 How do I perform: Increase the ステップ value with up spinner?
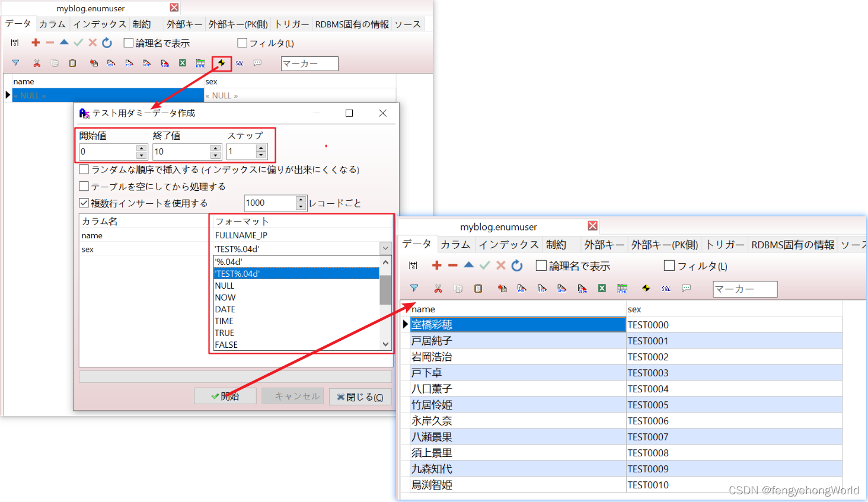261,148
